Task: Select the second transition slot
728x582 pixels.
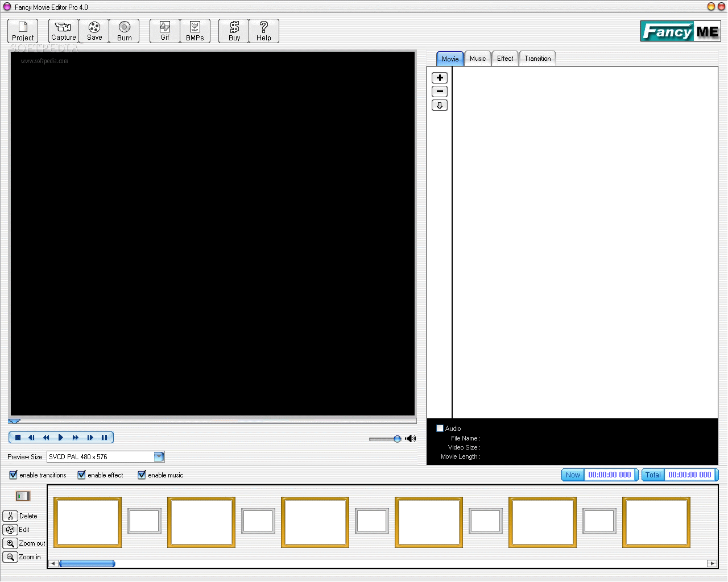Action: (258, 521)
